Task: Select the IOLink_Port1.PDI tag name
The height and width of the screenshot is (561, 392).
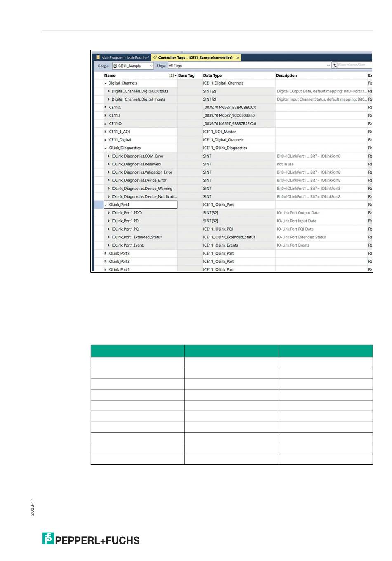Action: [125, 221]
